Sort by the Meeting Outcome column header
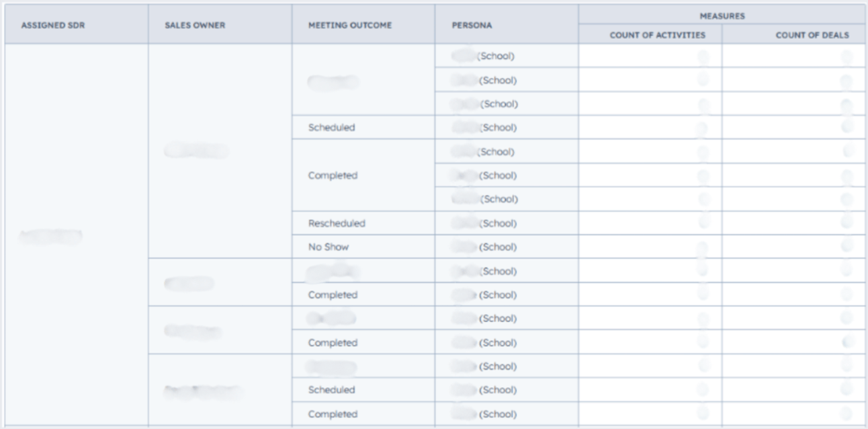The image size is (868, 429). point(349,26)
